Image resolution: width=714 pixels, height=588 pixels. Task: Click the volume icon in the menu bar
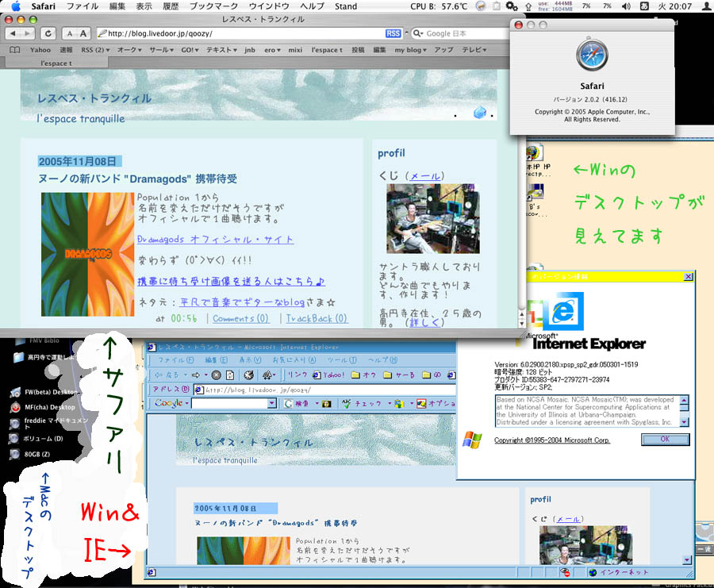(x=626, y=6)
